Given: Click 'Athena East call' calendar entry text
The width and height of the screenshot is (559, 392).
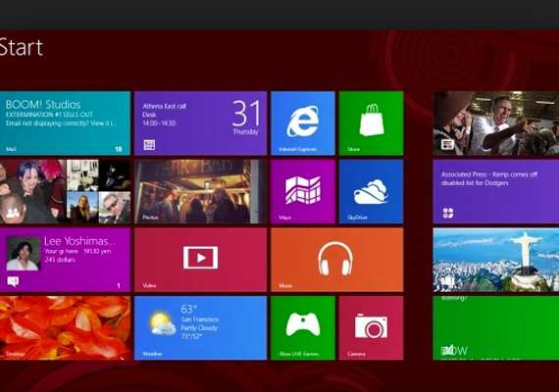Looking at the screenshot, I should coord(164,106).
